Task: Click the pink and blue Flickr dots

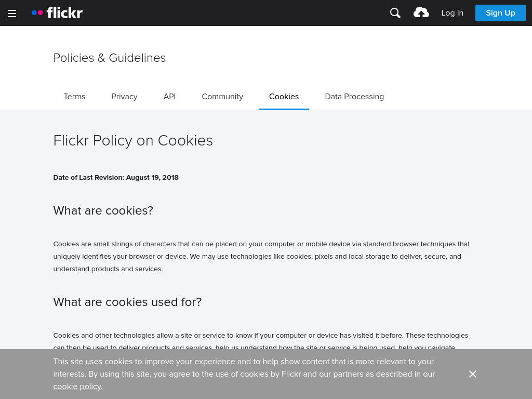Action: click(x=37, y=13)
